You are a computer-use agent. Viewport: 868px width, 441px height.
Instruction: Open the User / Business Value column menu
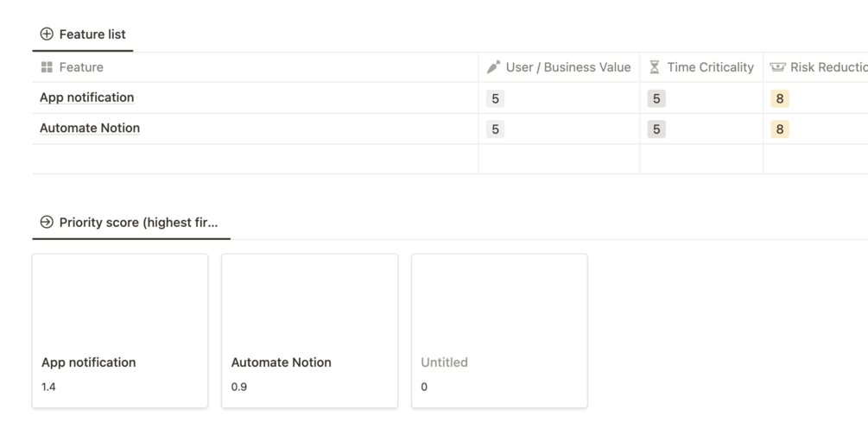559,67
